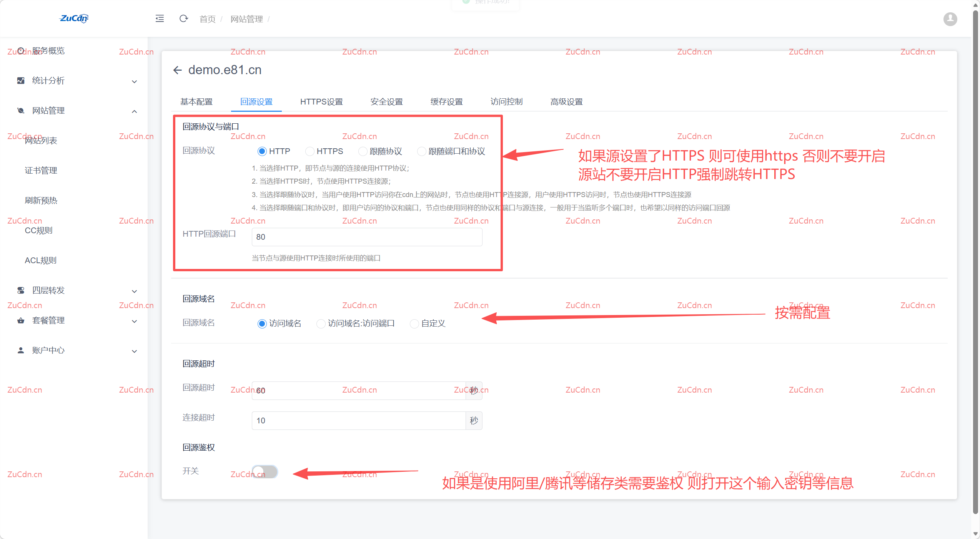This screenshot has width=980, height=539.
Task: Click the page refresh icon
Action: click(183, 18)
